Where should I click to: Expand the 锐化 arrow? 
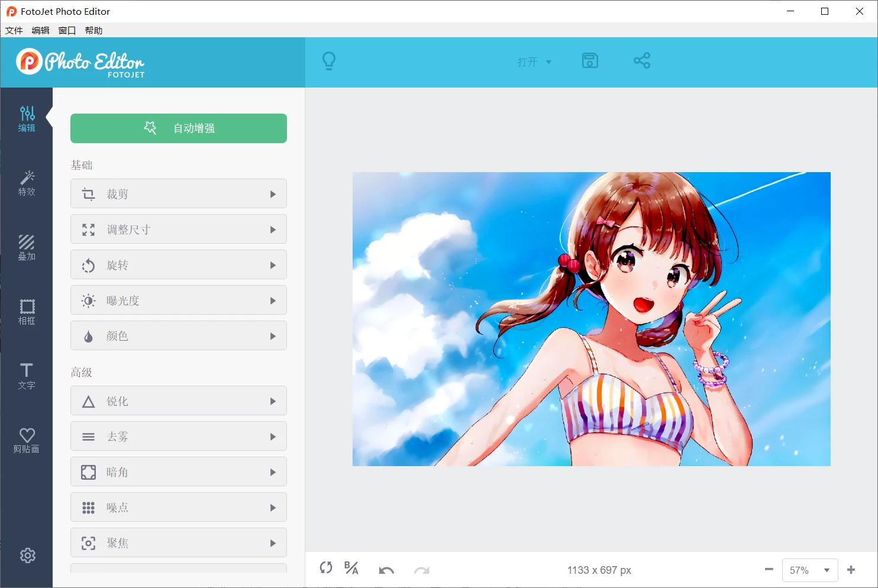[273, 401]
